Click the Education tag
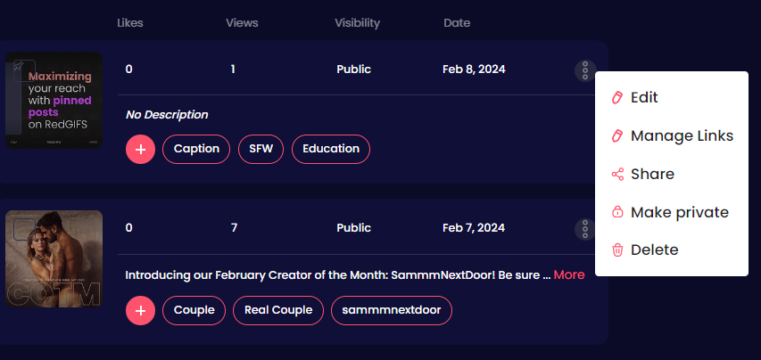The width and height of the screenshot is (761, 360). 331,149
